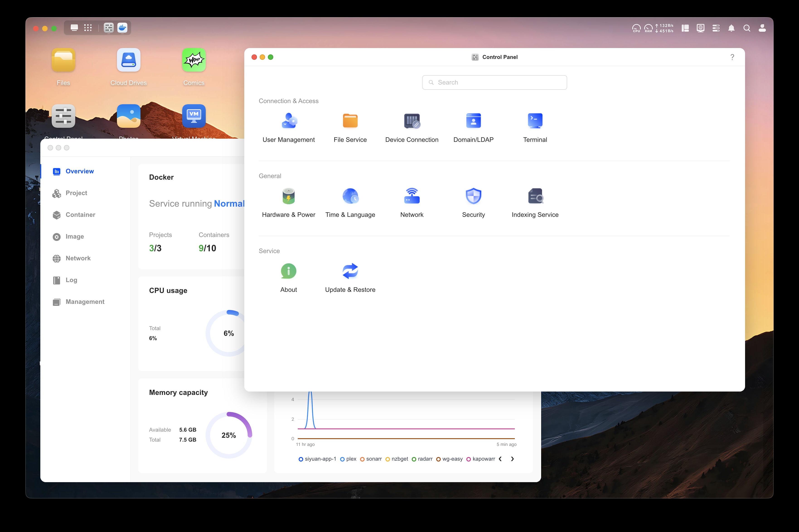Image resolution: width=799 pixels, height=532 pixels.
Task: Click the help question mark in Control Panel
Action: pyautogui.click(x=732, y=57)
